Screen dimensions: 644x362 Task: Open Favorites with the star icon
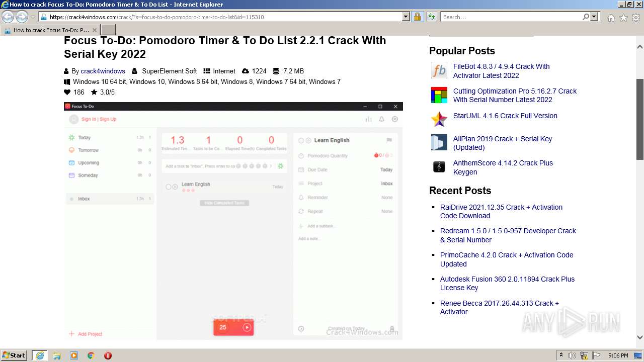[x=623, y=18]
